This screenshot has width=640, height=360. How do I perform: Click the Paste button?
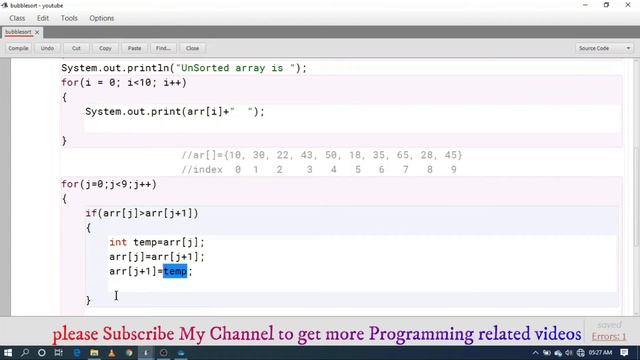coord(134,48)
